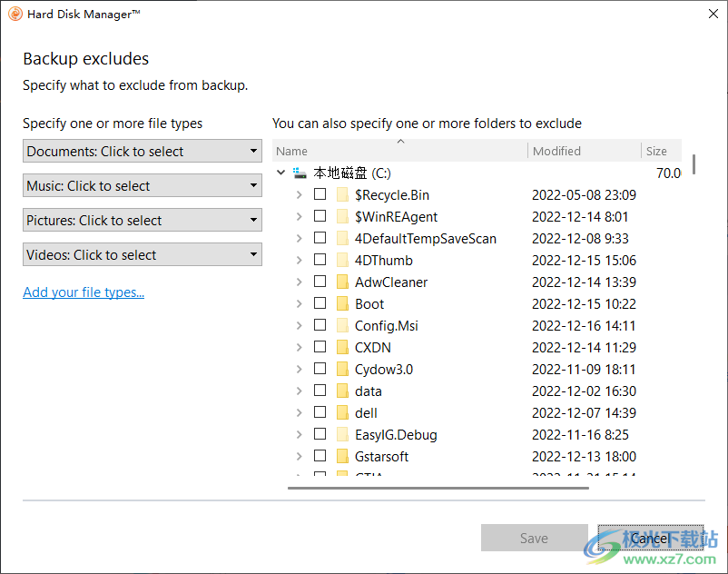
Task: Check the $Recycle.Bin folder checkbox
Action: coord(320,194)
